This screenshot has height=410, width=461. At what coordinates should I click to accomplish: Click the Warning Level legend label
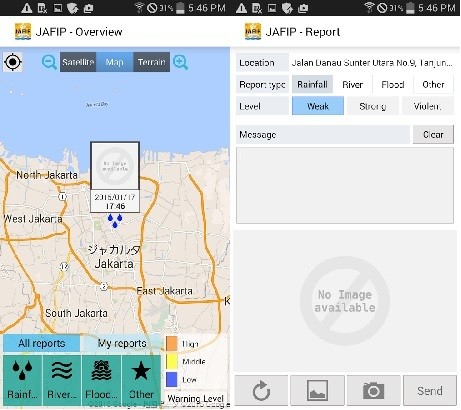(x=195, y=398)
